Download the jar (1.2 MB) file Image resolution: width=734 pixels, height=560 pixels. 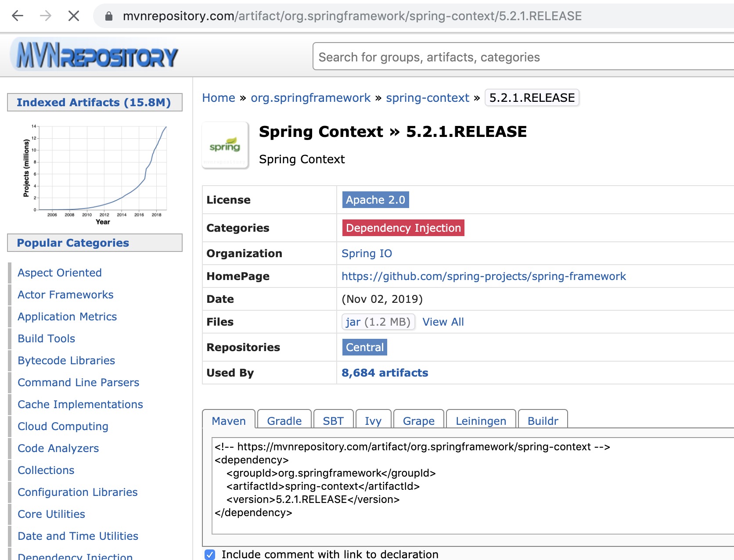378,322
